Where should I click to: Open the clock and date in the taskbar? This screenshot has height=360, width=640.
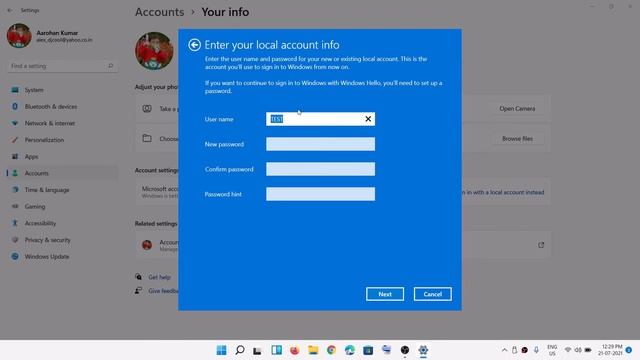tap(610, 350)
